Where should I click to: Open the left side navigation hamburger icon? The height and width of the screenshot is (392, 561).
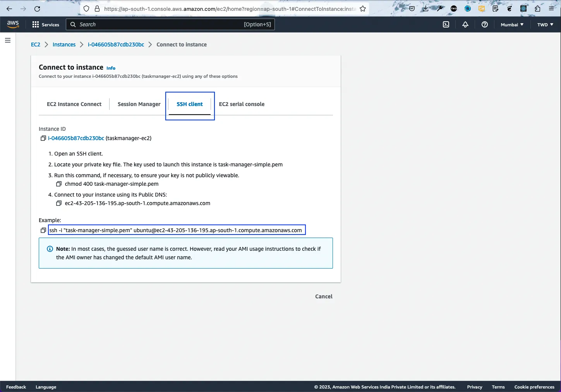[x=8, y=40]
